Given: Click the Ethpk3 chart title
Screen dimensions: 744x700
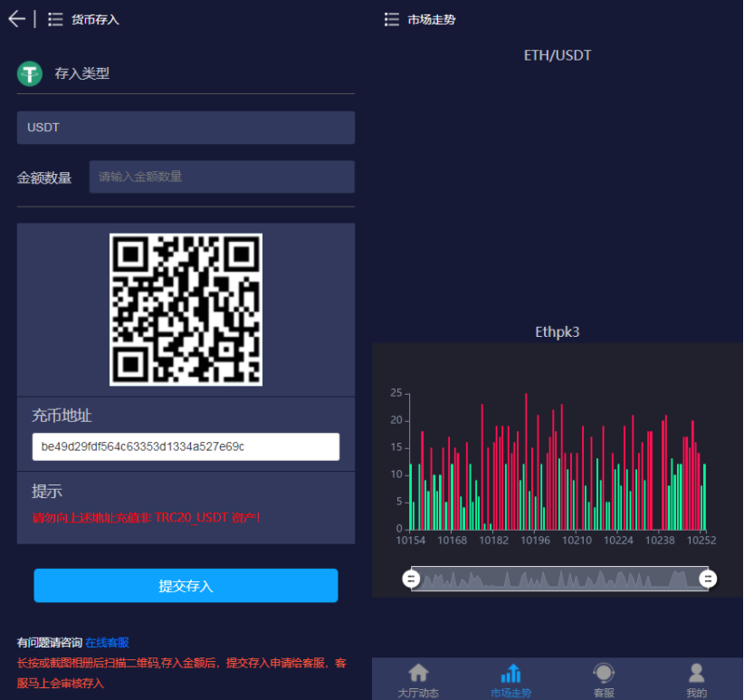Looking at the screenshot, I should tap(557, 332).
